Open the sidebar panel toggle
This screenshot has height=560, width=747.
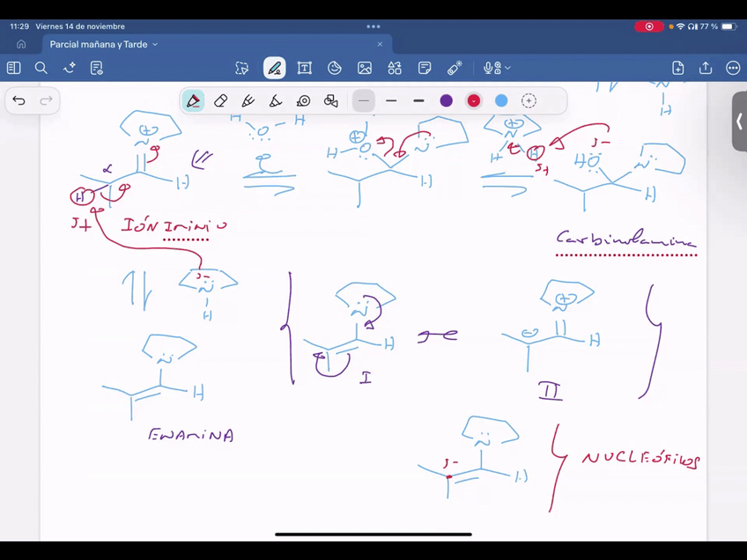pos(14,68)
